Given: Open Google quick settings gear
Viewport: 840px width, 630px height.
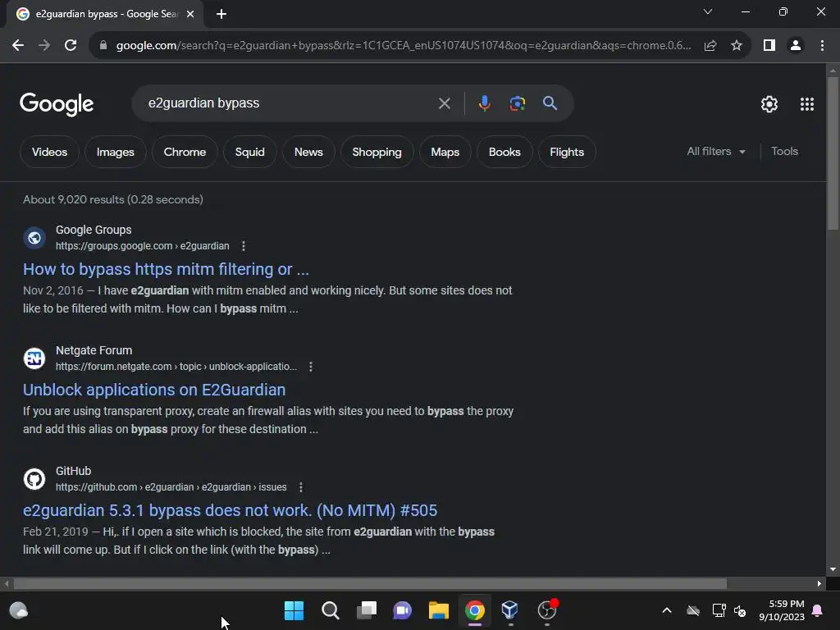Looking at the screenshot, I should (769, 104).
